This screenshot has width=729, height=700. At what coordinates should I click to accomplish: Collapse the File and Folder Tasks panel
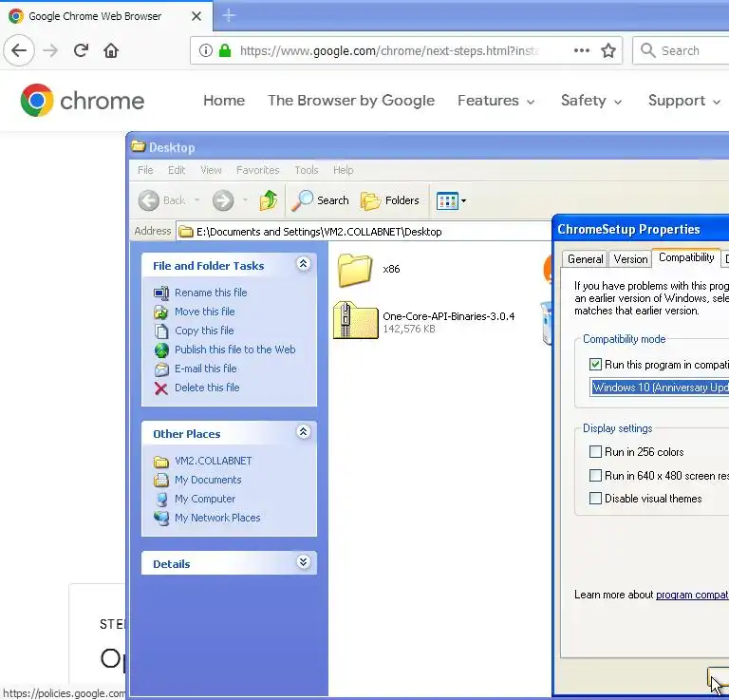[x=303, y=264]
